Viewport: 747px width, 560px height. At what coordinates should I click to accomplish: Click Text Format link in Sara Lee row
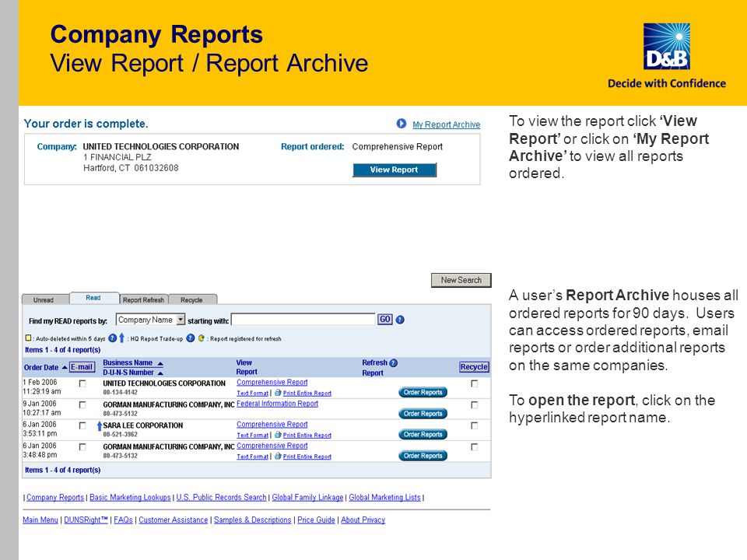252,436
